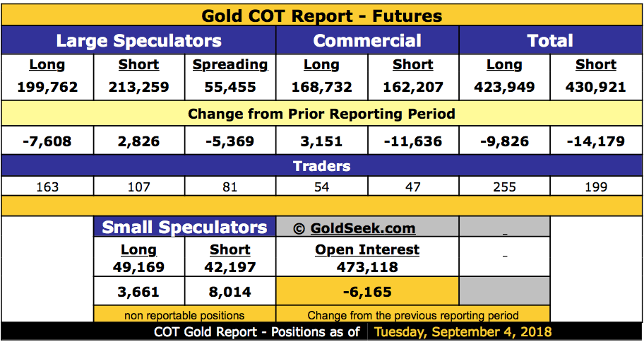Viewport: 644px width, 342px height.
Task: Select the Commercial section header
Action: 367,41
